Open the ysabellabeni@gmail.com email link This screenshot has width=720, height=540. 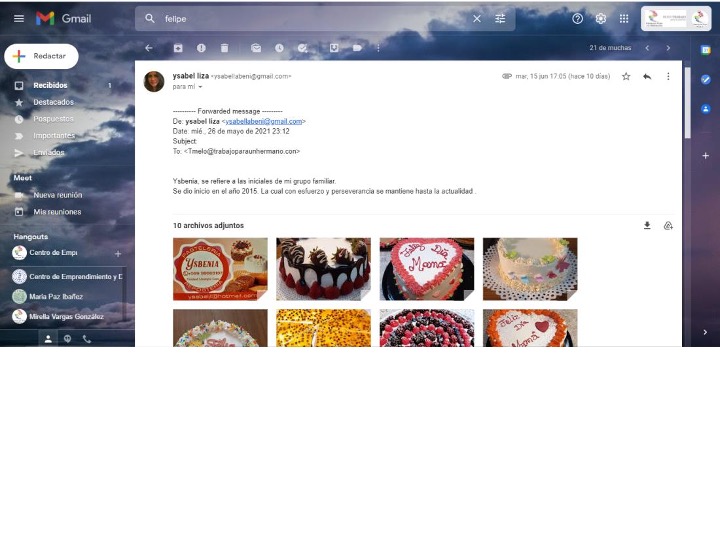[x=263, y=121]
